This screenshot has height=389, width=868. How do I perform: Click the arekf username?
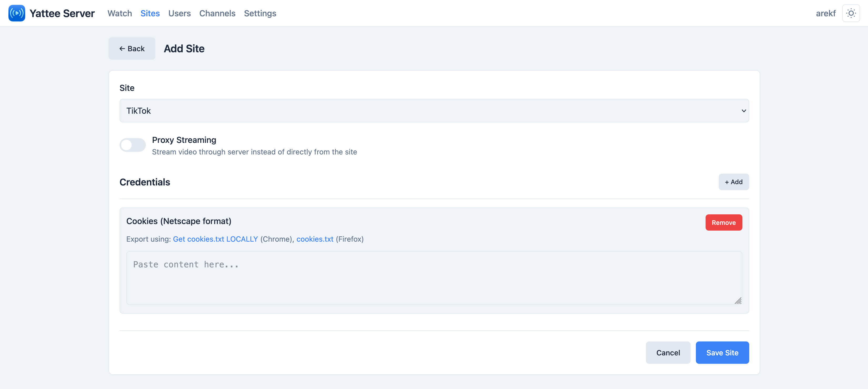(x=826, y=13)
